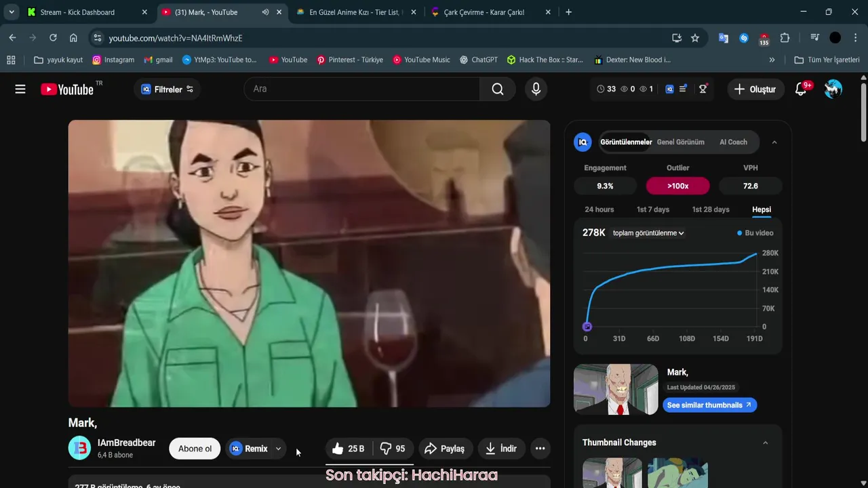
Task: Select the Görüntülenmeler panel tab
Action: (626, 142)
